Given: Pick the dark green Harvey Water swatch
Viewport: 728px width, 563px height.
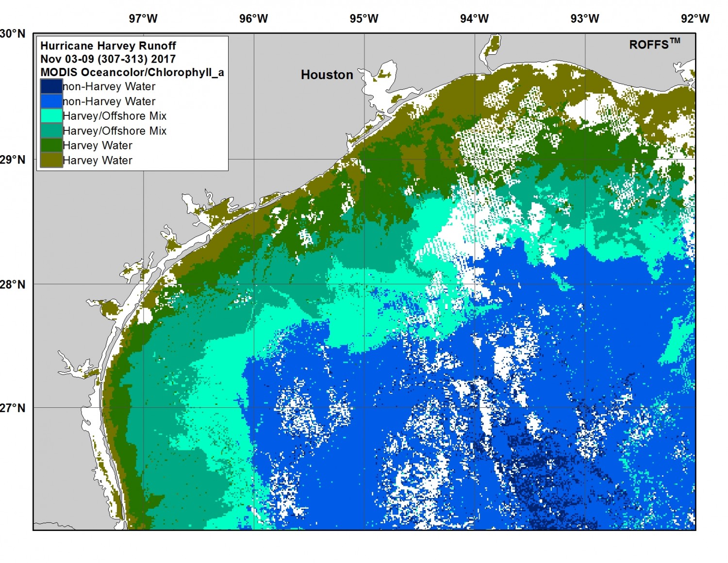Looking at the screenshot, I should coord(51,145).
